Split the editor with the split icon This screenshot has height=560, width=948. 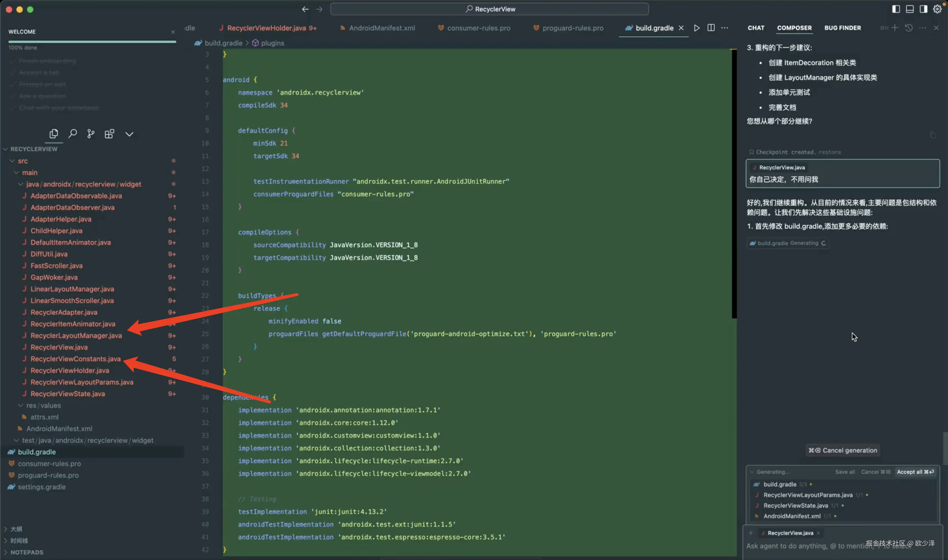click(711, 28)
